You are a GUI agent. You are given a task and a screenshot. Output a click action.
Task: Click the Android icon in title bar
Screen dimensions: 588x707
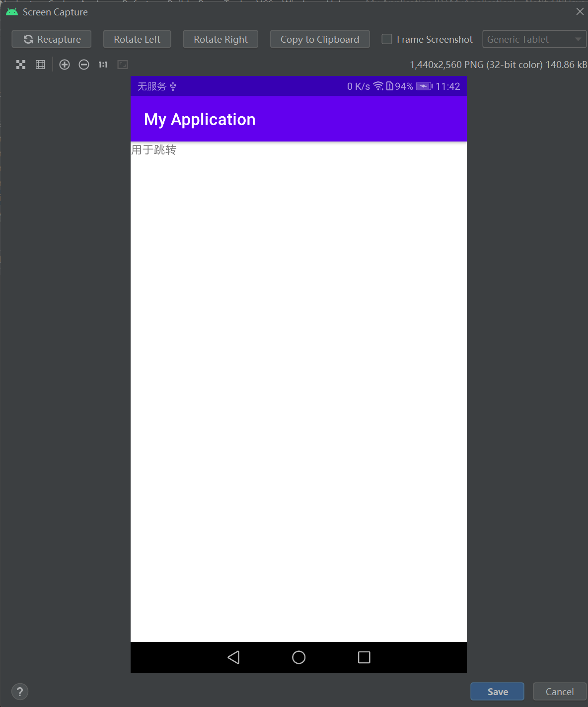click(x=12, y=11)
